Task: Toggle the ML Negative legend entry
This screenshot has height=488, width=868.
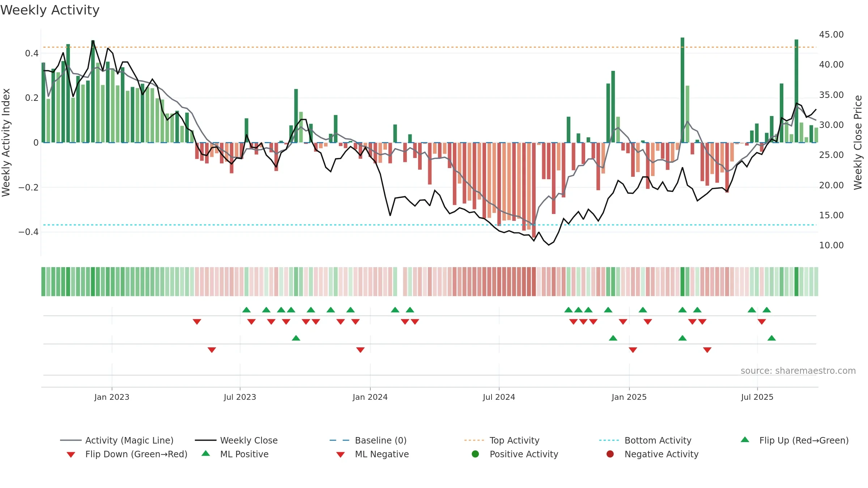Action: coord(373,454)
